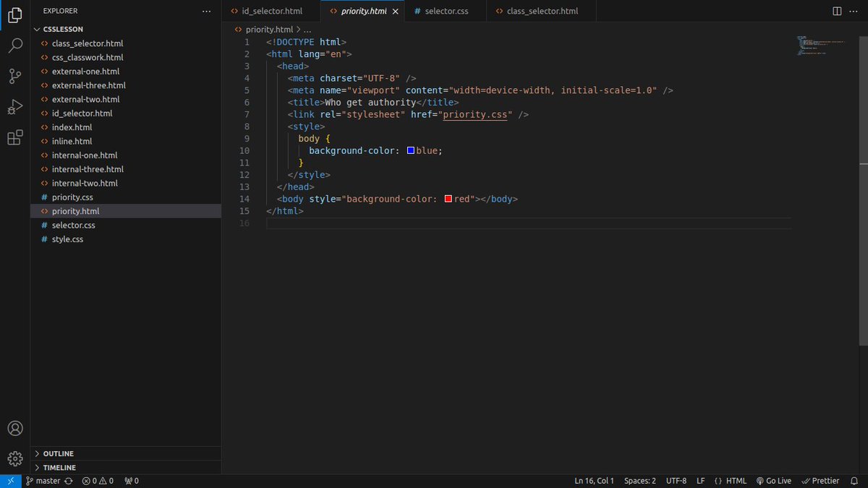Viewport: 868px width, 488px height.
Task: Open the Accounts icon in activity bar
Action: click(14, 428)
